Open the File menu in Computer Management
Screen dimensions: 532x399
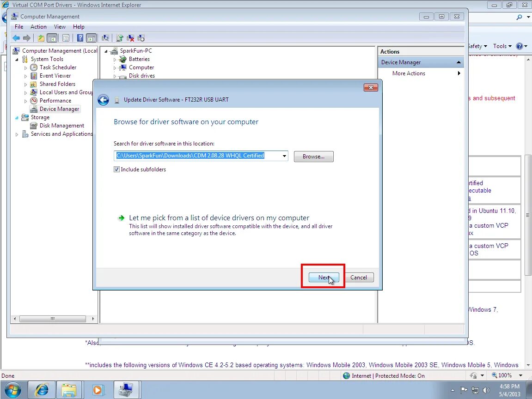point(19,27)
